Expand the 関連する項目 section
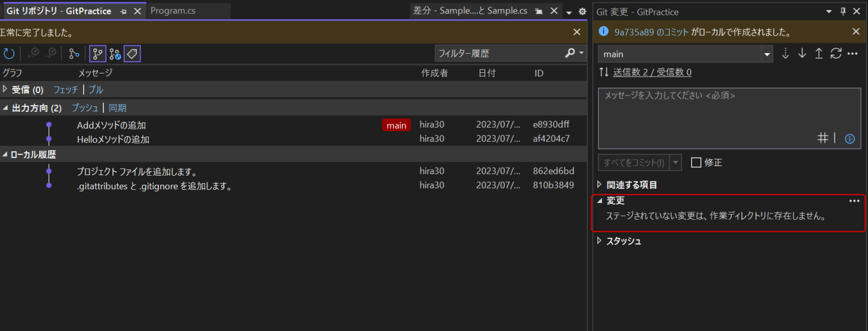 point(600,185)
